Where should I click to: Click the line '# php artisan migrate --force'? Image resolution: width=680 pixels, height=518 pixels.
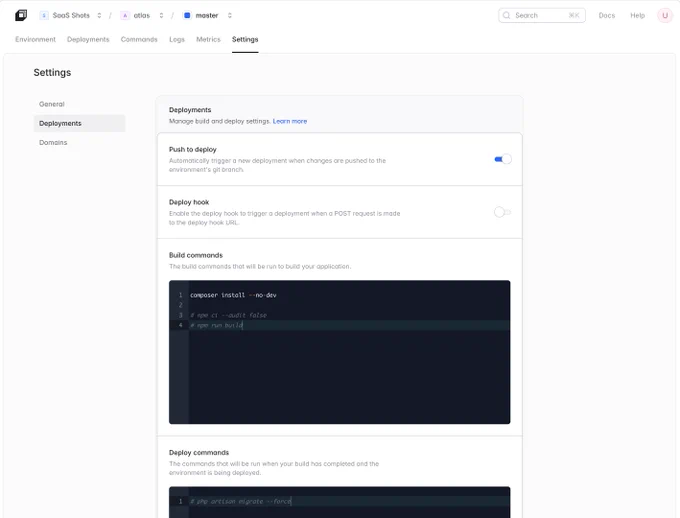(x=241, y=502)
